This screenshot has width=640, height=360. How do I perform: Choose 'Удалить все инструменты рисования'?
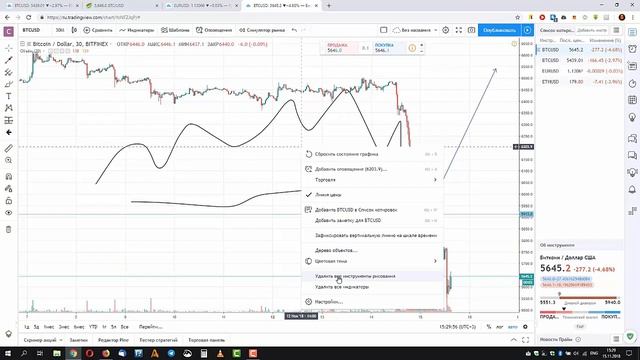[x=372, y=276]
